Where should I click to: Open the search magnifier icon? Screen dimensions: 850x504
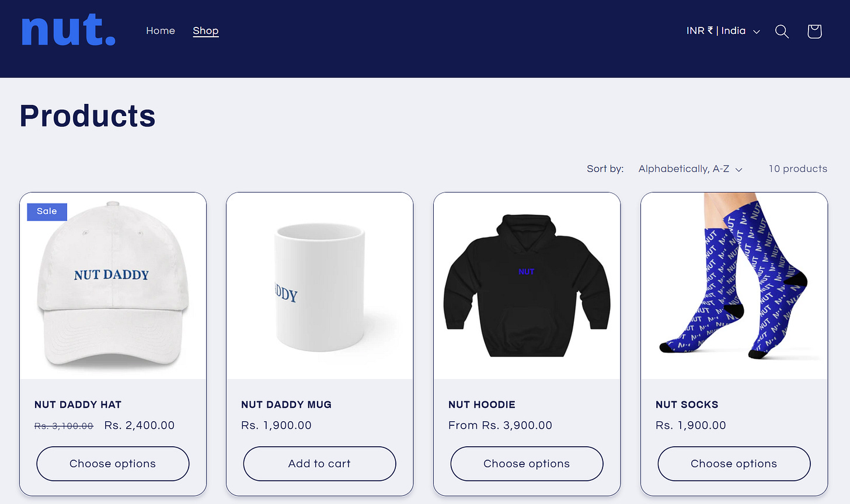coord(782,32)
